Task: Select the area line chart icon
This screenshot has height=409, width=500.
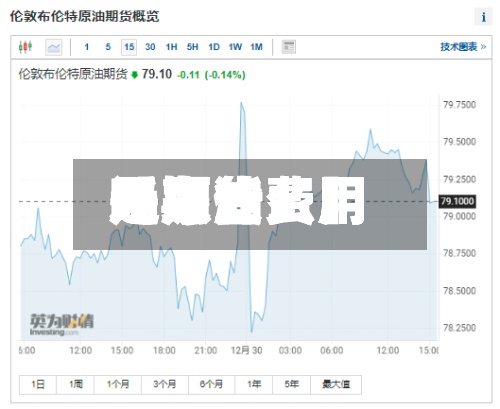Action: tap(54, 47)
